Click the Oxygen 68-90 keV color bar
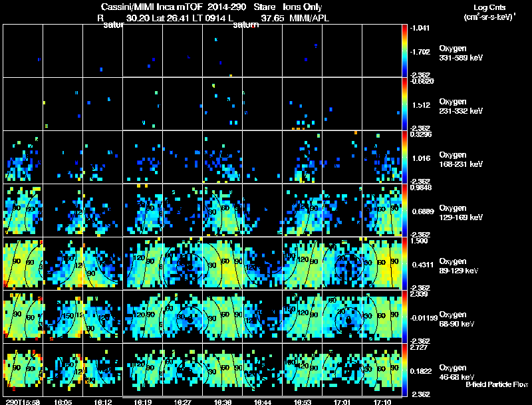Screen dimensions: 532x405 (x=404, y=317)
